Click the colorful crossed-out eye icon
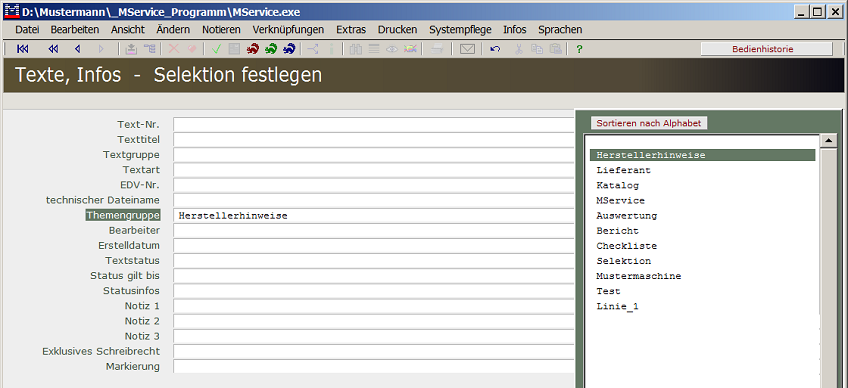The image size is (848, 388). (410, 49)
